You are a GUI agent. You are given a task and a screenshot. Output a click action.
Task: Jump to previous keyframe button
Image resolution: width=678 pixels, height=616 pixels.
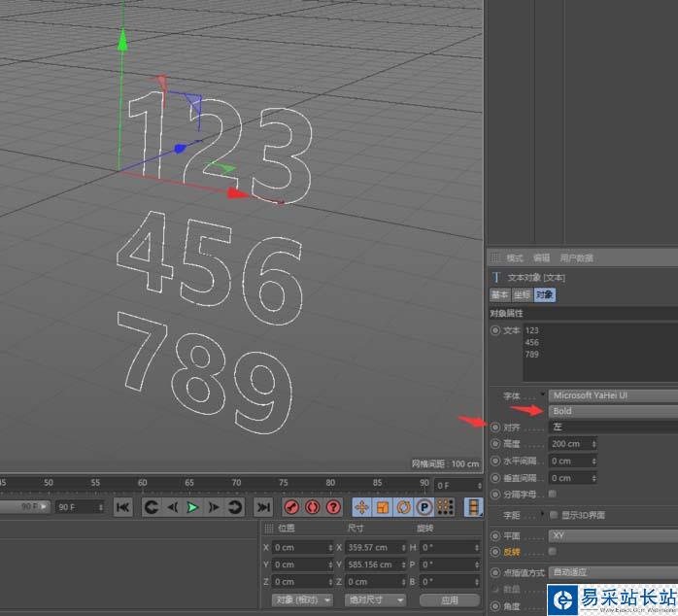click(x=152, y=507)
